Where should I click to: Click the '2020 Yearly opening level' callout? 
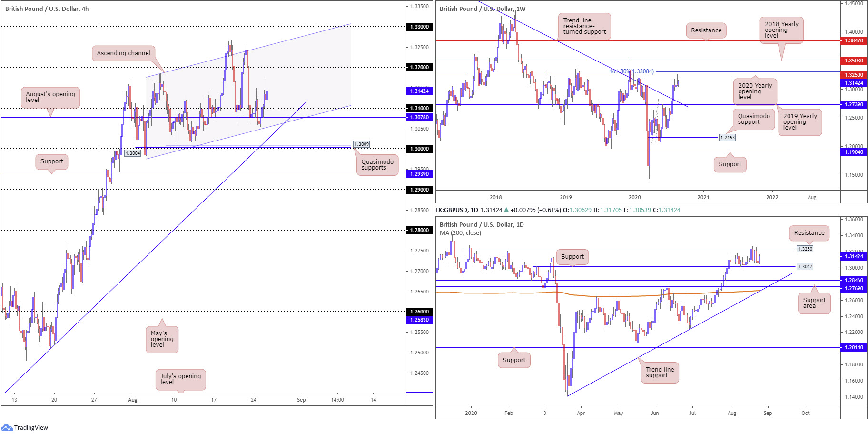pos(755,91)
